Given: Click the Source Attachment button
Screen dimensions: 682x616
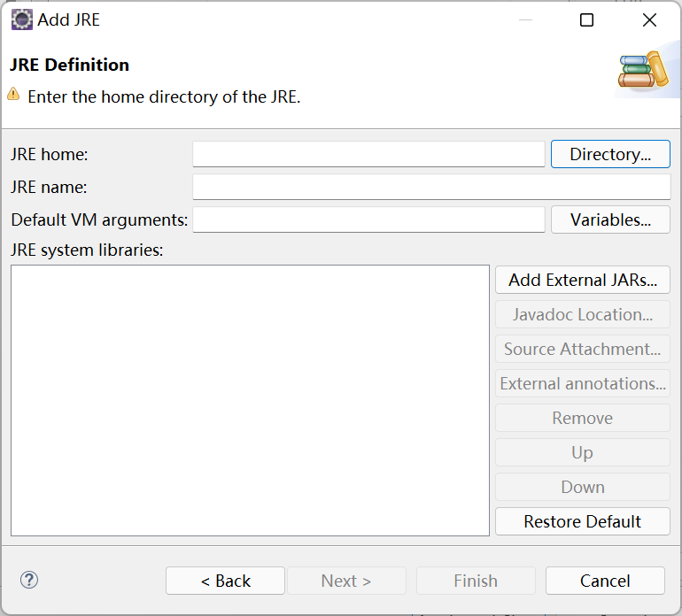Looking at the screenshot, I should point(582,349).
